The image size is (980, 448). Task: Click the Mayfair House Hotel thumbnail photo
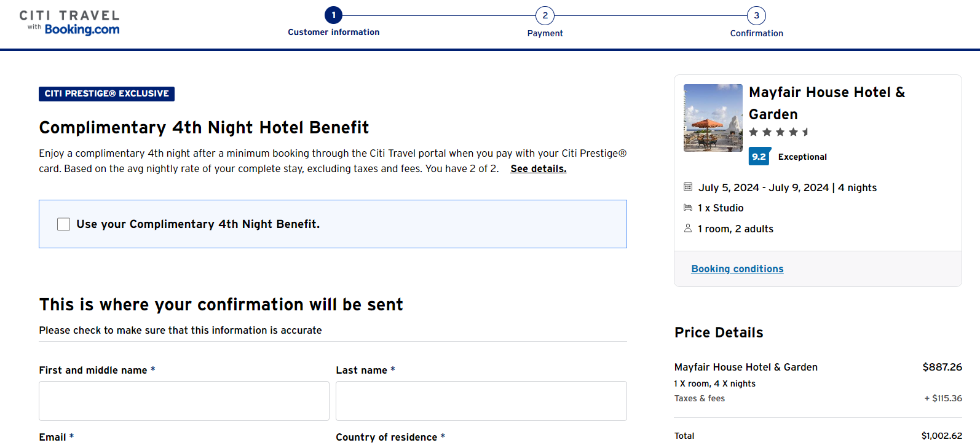coord(713,118)
